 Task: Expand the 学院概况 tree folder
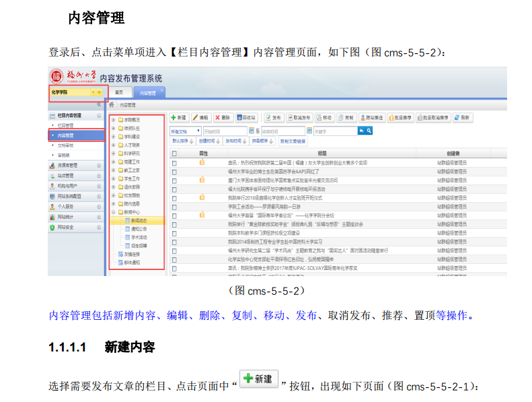pyautogui.click(x=113, y=120)
